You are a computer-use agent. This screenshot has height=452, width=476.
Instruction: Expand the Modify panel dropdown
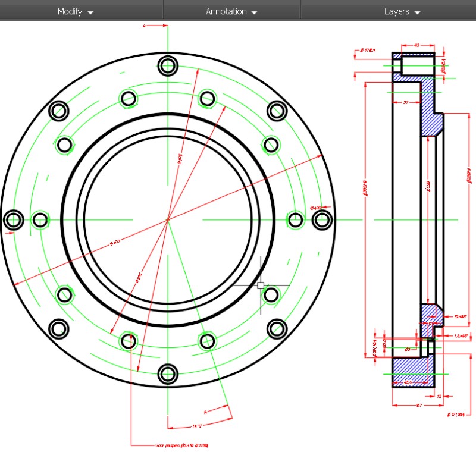pos(90,12)
